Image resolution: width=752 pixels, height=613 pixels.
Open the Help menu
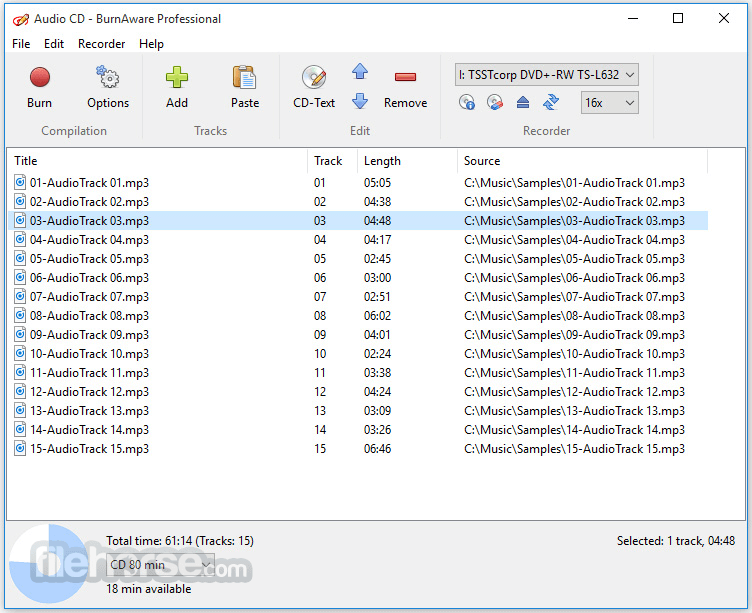[151, 44]
